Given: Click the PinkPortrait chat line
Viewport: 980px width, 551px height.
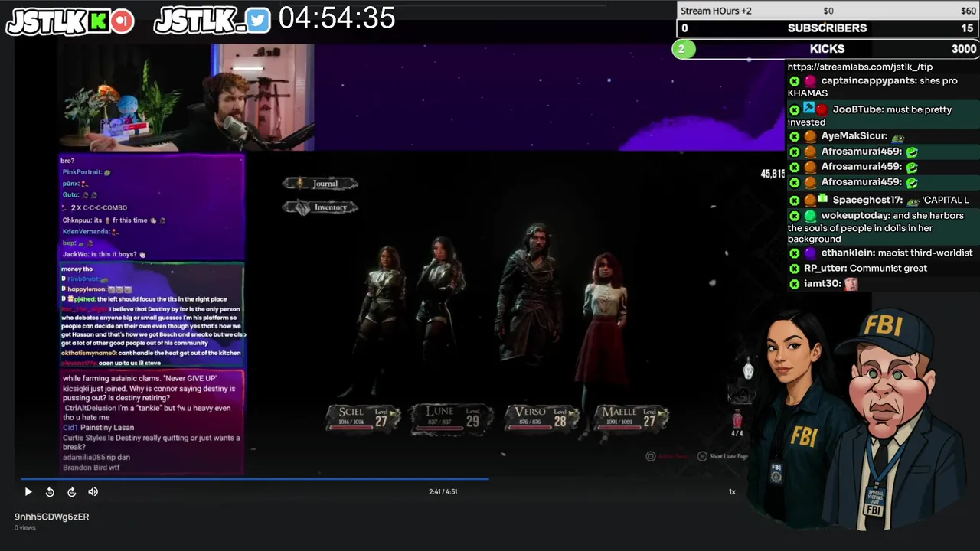Looking at the screenshot, I should point(87,172).
